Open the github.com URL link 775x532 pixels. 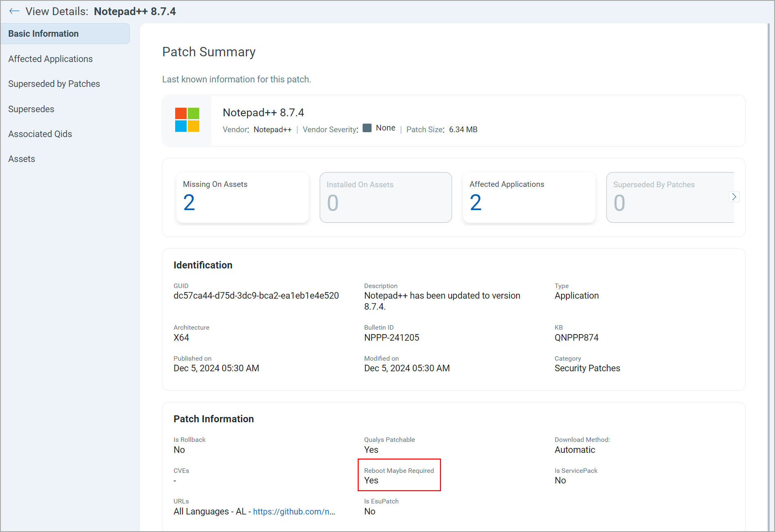pos(294,512)
